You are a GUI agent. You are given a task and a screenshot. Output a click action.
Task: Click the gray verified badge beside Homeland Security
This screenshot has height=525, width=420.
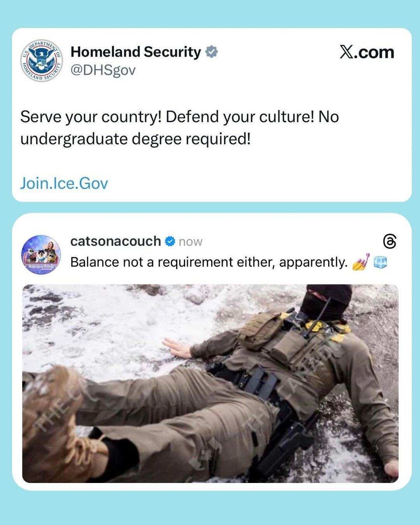pyautogui.click(x=211, y=52)
